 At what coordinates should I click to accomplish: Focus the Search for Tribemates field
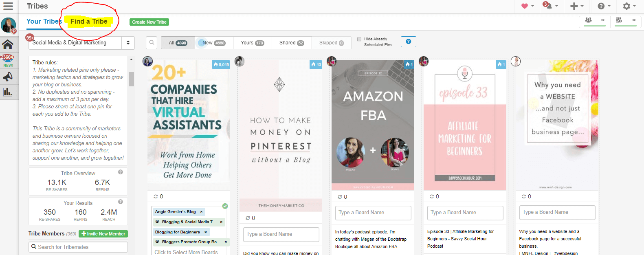[78, 247]
